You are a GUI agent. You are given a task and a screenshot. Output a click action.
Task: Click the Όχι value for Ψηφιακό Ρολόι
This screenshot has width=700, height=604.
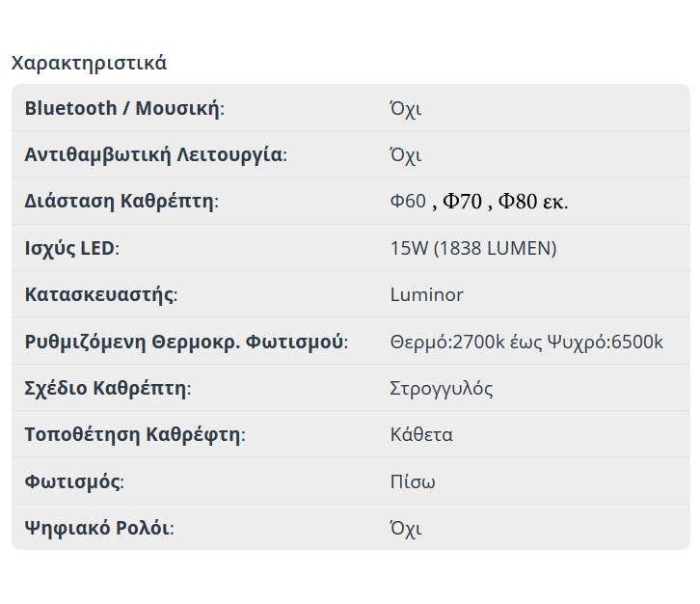(x=406, y=528)
